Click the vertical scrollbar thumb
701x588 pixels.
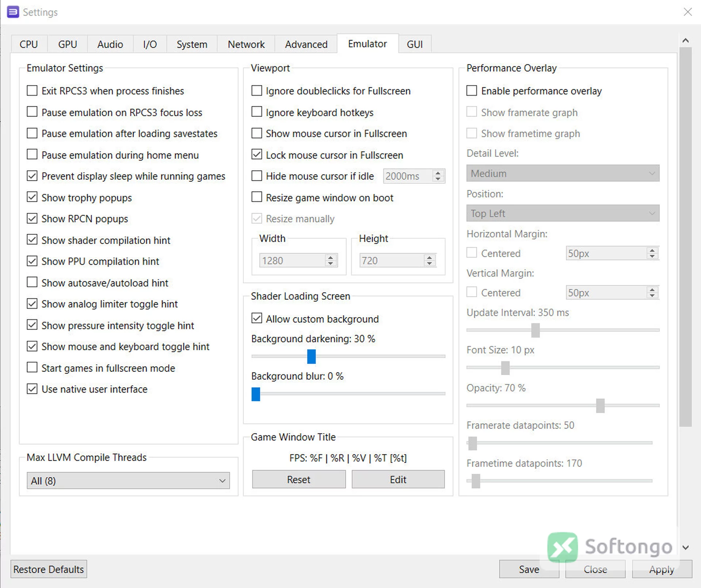(x=685, y=237)
